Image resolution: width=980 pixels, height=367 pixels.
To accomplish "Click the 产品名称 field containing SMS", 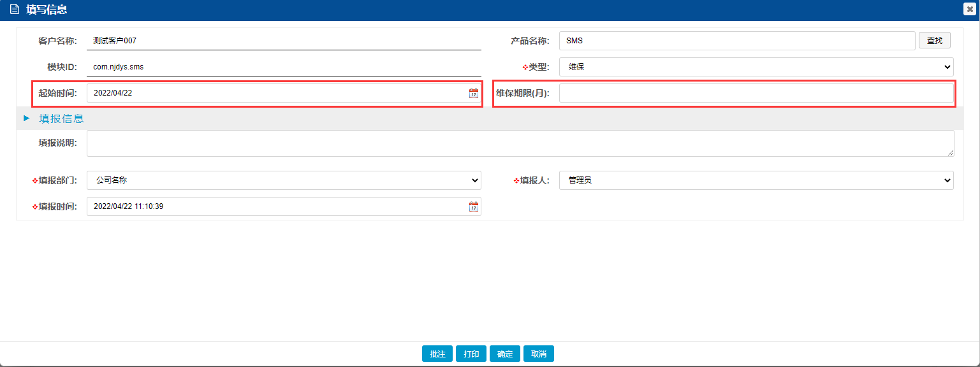I will [x=736, y=41].
